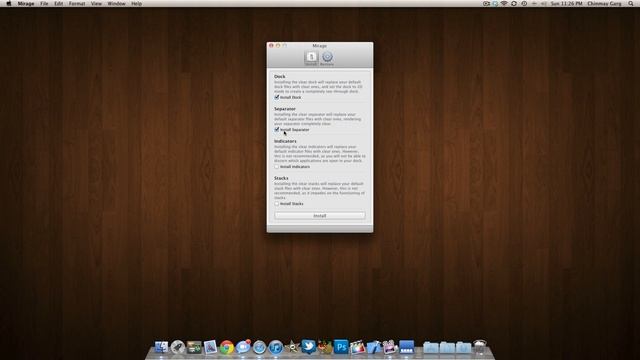Open the Chinmay Garg user menu
Image resolution: width=640 pixels, height=360 pixels.
click(x=604, y=4)
